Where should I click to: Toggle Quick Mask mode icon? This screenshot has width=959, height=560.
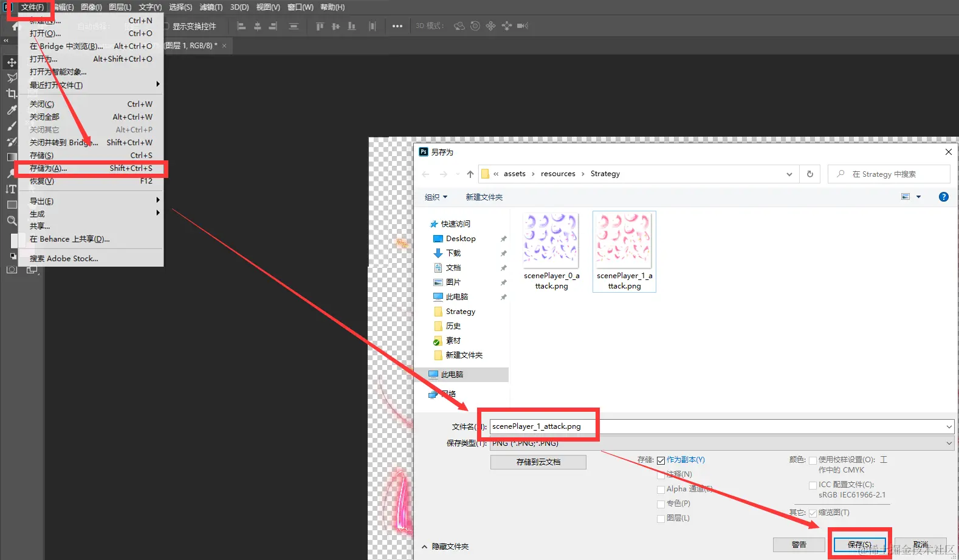pos(12,269)
